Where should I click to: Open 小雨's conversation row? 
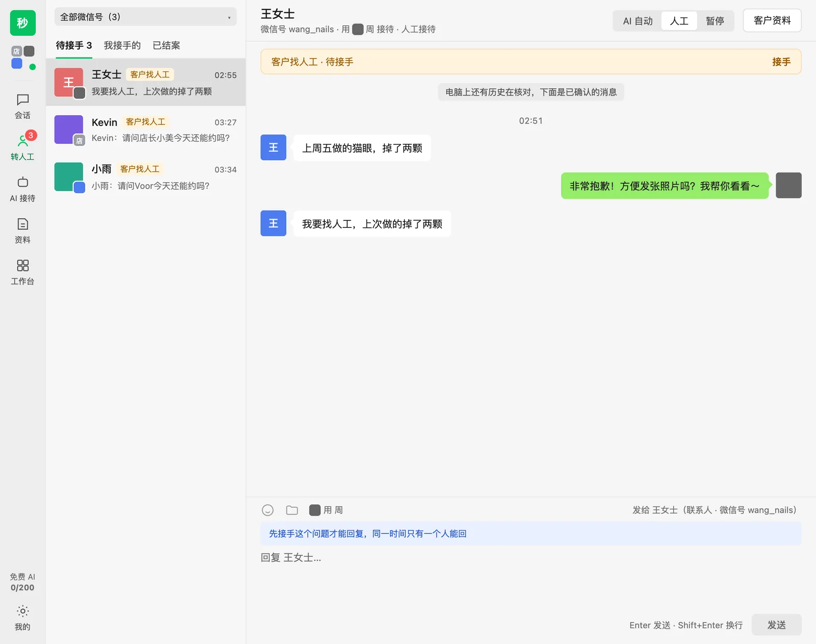click(146, 177)
